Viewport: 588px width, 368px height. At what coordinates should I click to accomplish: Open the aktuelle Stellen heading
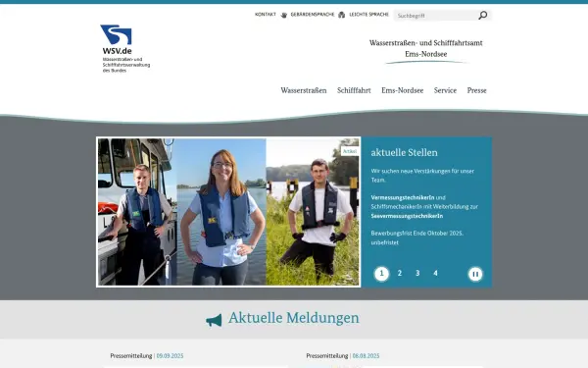[404, 152]
